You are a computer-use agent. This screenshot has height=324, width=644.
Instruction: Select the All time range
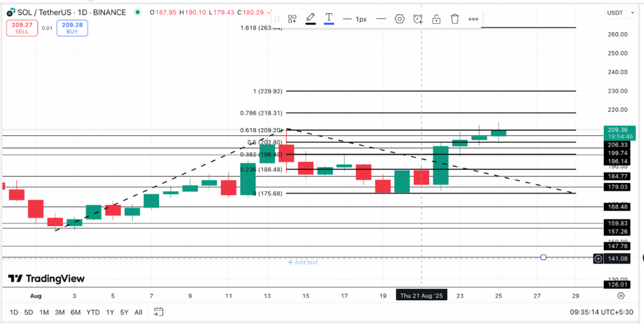tap(138, 313)
